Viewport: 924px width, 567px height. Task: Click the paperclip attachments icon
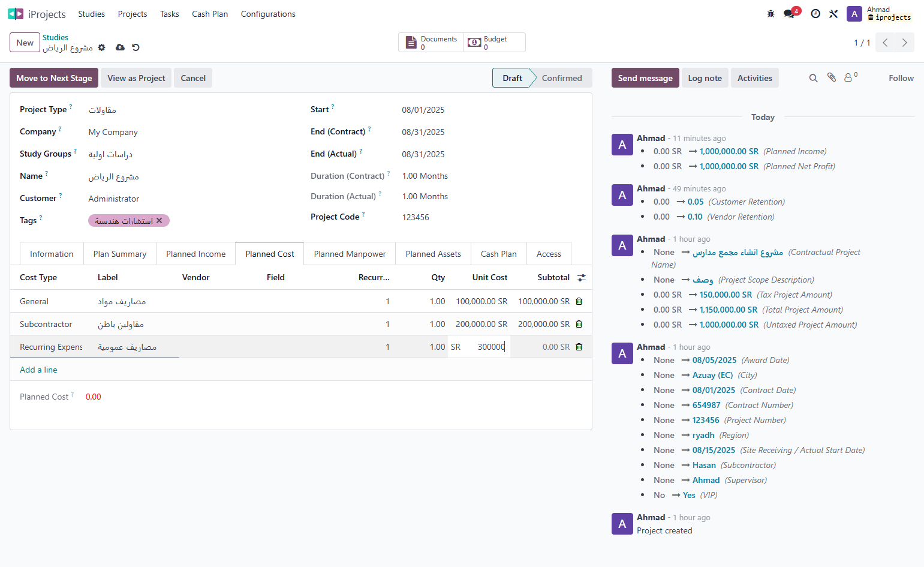[832, 77]
